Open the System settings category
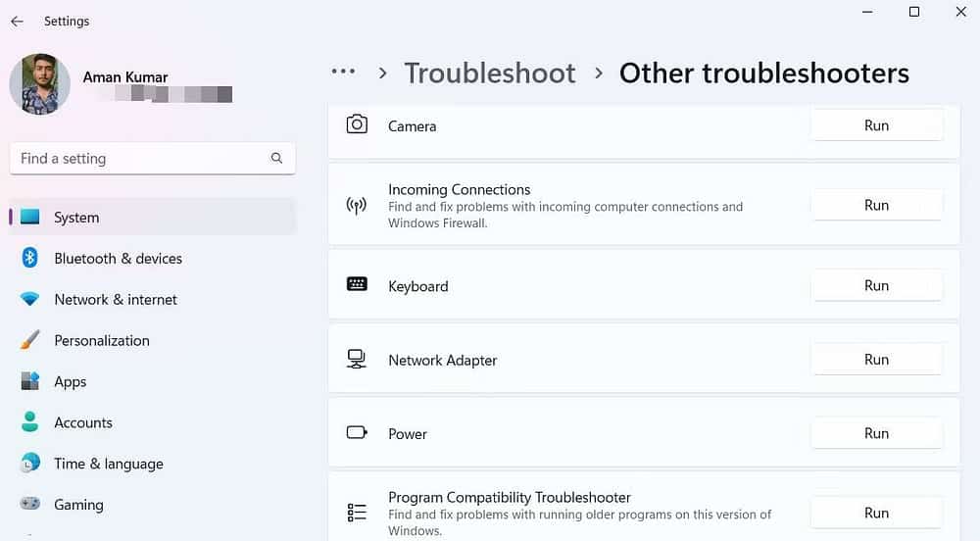The width and height of the screenshot is (980, 541). pyautogui.click(x=76, y=218)
